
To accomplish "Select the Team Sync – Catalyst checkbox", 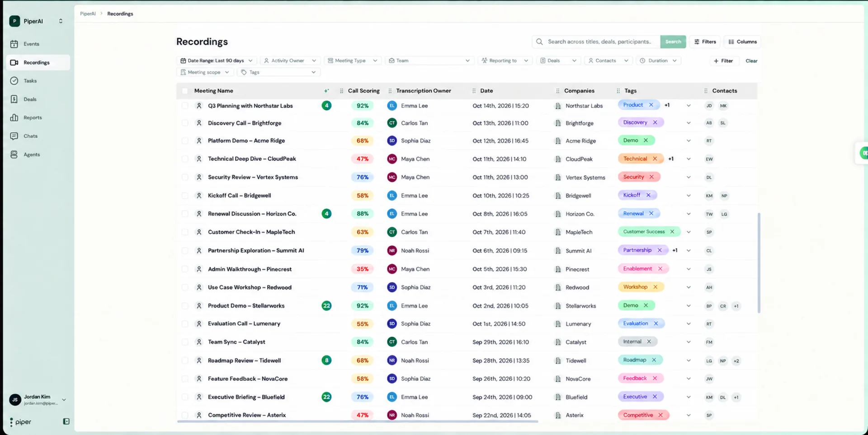I will tap(185, 342).
